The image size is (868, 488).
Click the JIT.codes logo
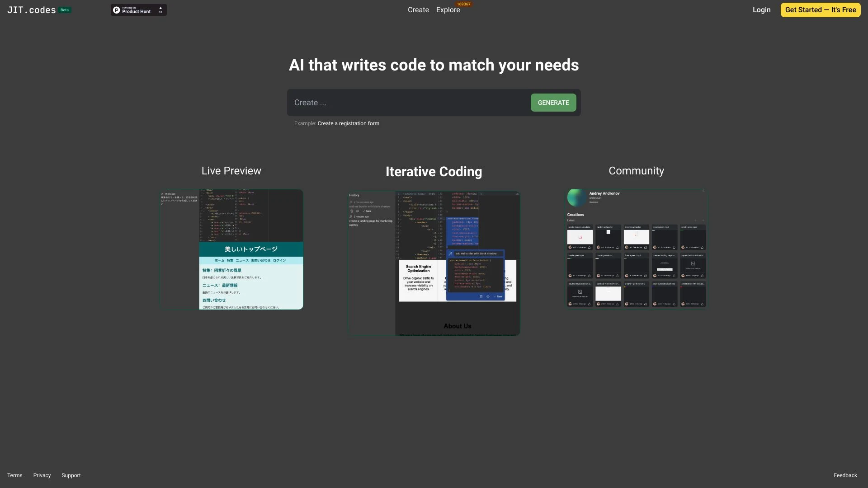click(31, 9)
